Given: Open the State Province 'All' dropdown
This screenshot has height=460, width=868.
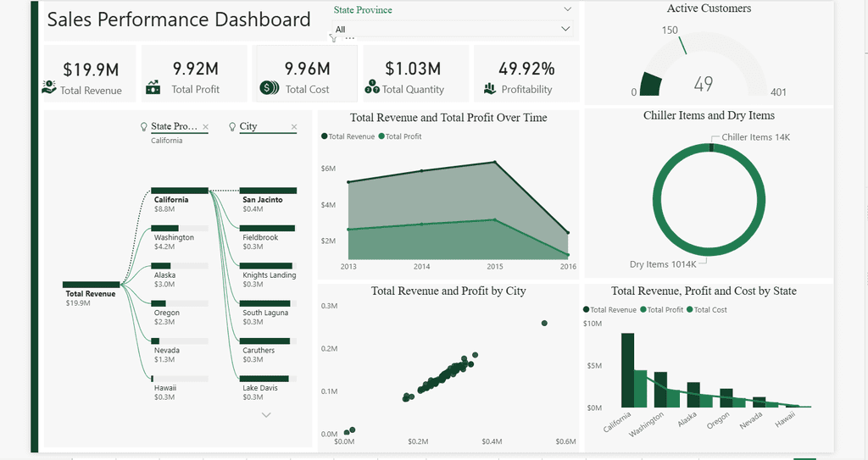Looking at the screenshot, I should [453, 29].
